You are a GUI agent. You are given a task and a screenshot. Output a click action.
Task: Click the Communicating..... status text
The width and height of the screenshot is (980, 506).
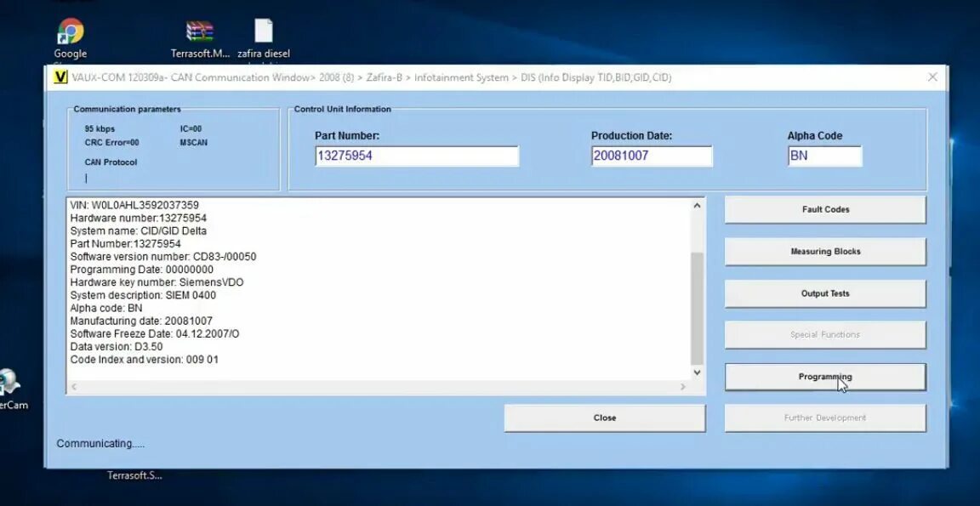coord(100,444)
